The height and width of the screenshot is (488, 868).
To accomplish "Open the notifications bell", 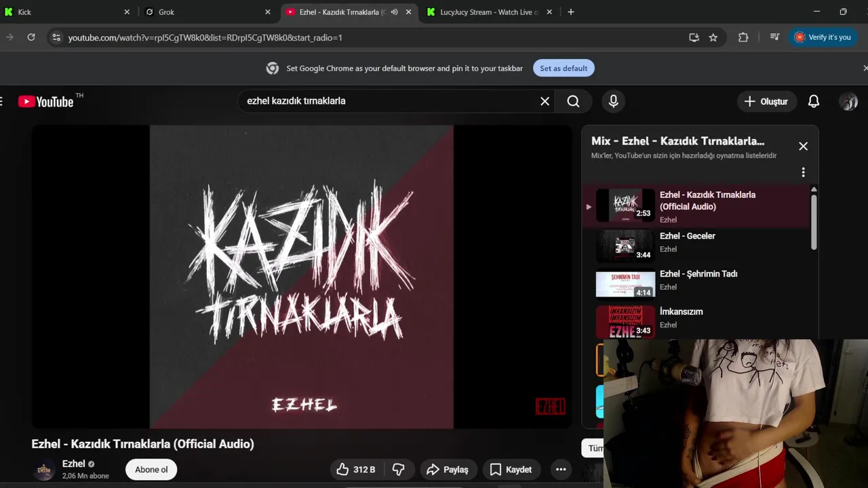I will [814, 102].
